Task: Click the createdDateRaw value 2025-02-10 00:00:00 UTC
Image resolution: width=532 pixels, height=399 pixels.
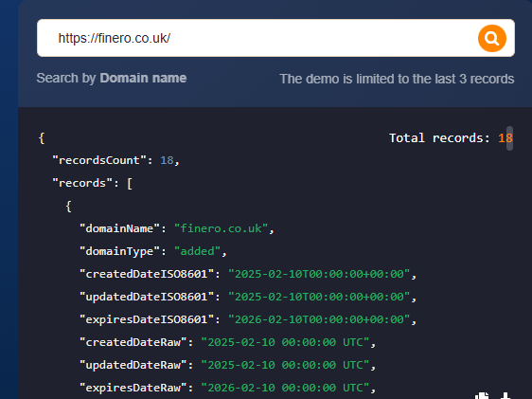Action: (x=285, y=342)
